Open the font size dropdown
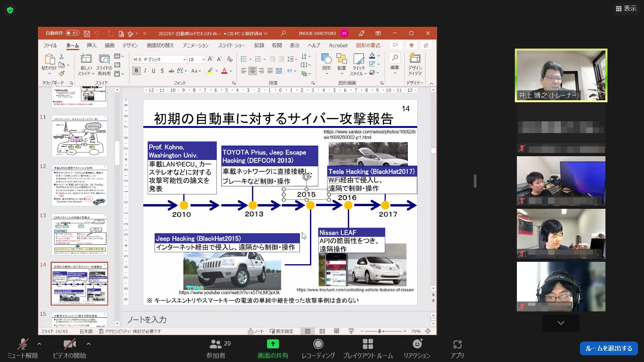 pos(203,60)
